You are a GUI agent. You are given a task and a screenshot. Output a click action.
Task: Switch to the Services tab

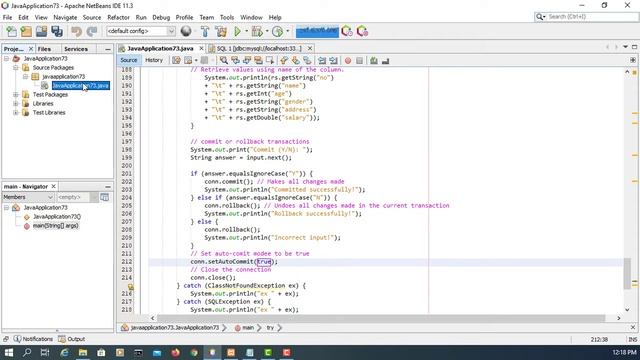tap(76, 49)
